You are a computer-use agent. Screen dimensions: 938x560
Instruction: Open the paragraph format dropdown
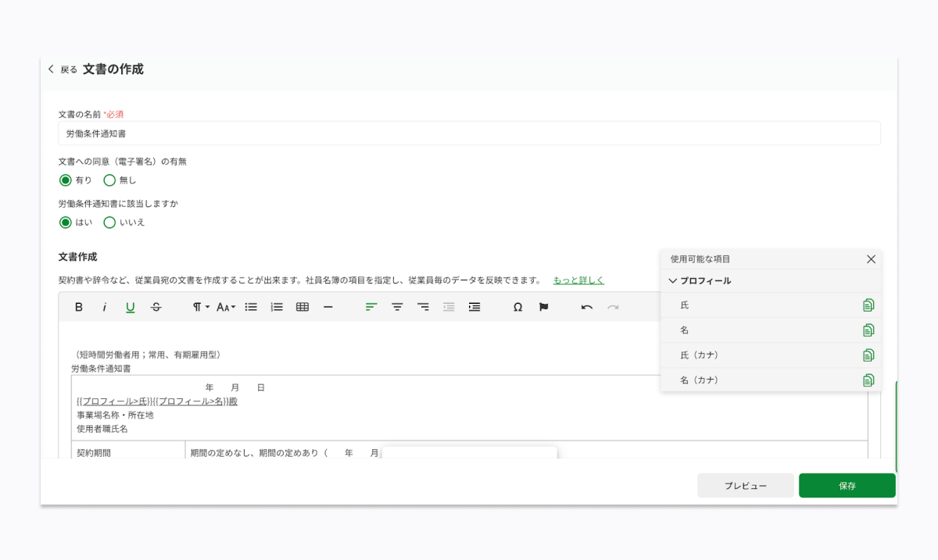pos(200,307)
